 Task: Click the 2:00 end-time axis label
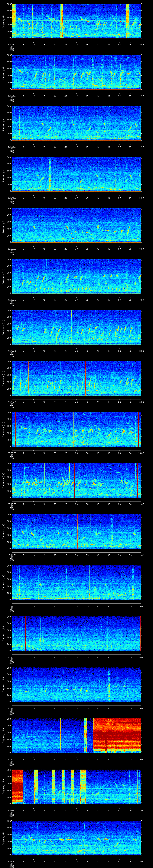click(x=141, y=44)
